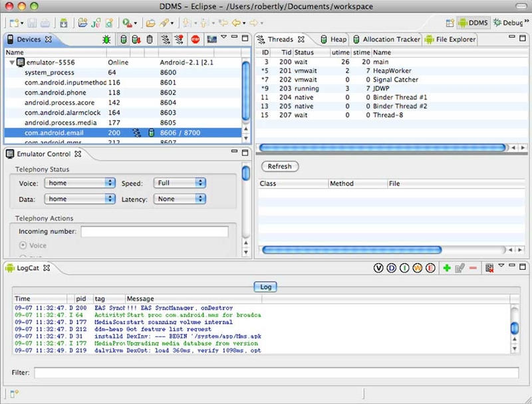The height and width of the screenshot is (404, 532).
Task: Click the New Java Package toolbar icon
Action: (x=82, y=23)
